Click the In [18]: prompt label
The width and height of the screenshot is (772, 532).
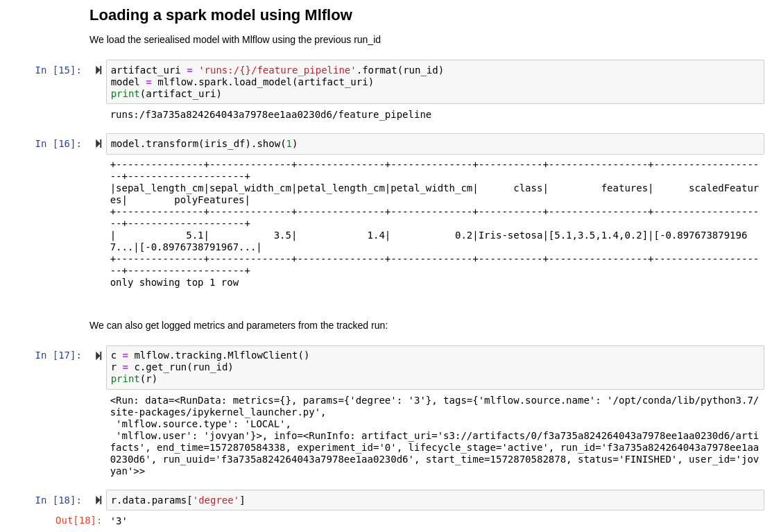pos(58,501)
